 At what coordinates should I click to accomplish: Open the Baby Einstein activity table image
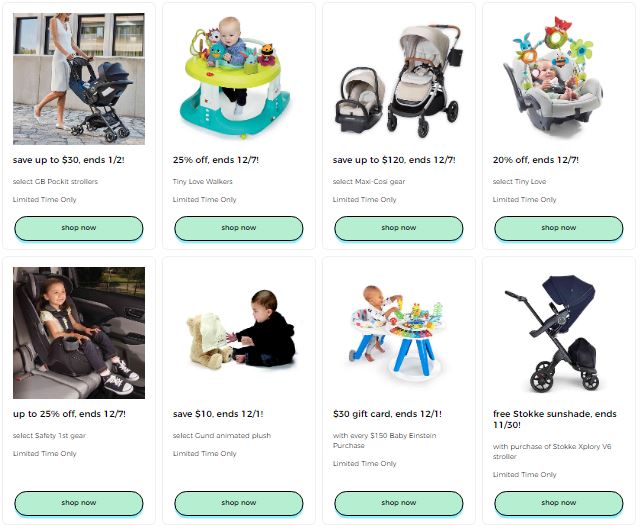397,332
